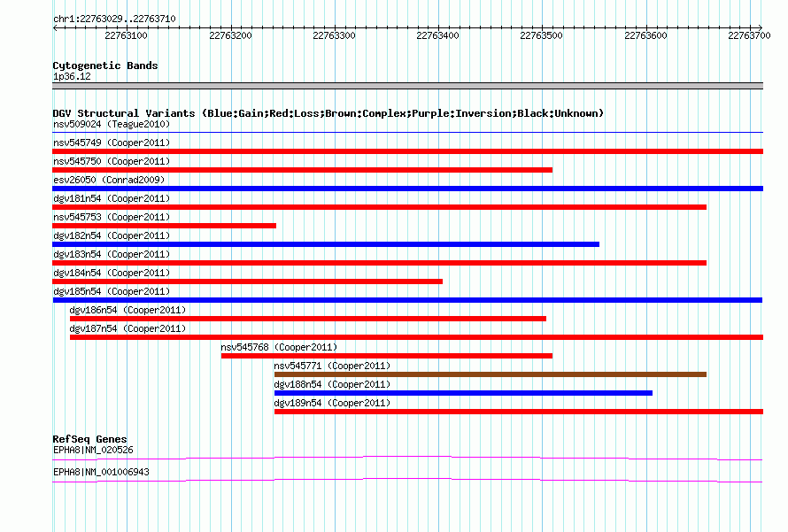Select the nsv545750 red loss bar
Image resolution: width=788 pixels, height=532 pixels.
(303, 170)
